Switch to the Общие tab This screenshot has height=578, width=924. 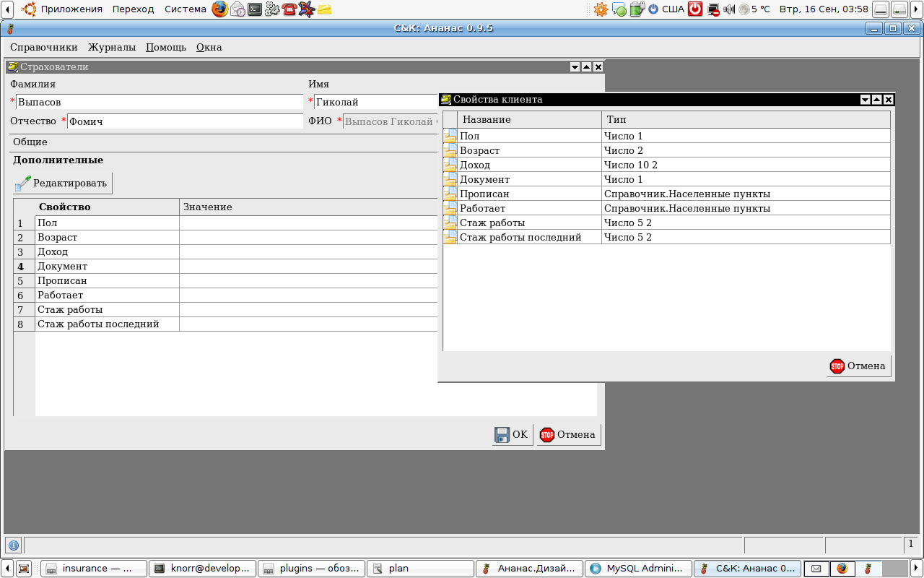30,142
